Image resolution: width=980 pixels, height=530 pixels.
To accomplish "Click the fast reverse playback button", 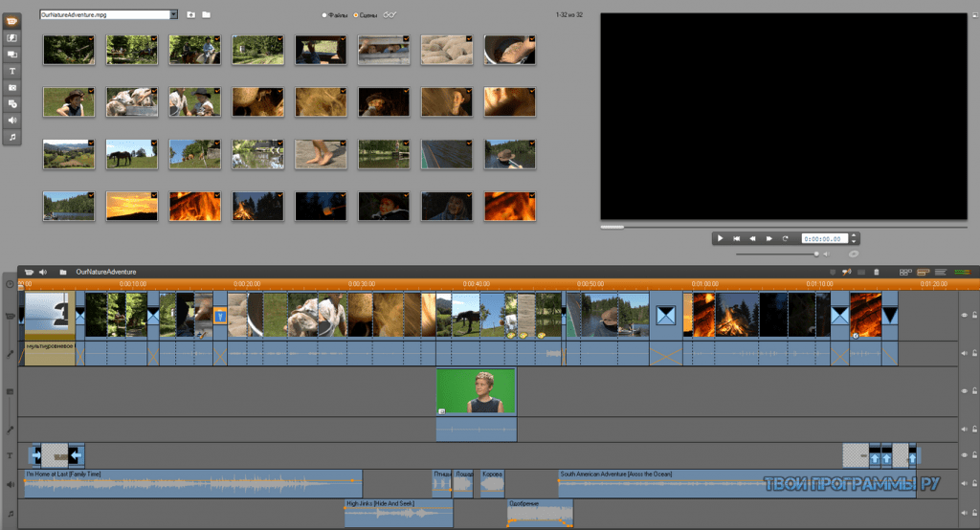I will point(752,238).
